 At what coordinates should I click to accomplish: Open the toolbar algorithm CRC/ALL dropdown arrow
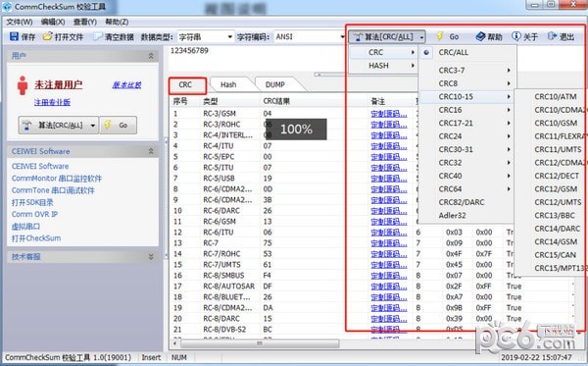pos(421,37)
